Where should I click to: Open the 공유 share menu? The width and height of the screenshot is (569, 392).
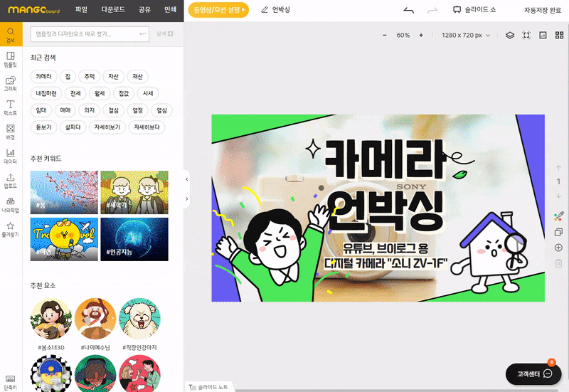pos(144,10)
